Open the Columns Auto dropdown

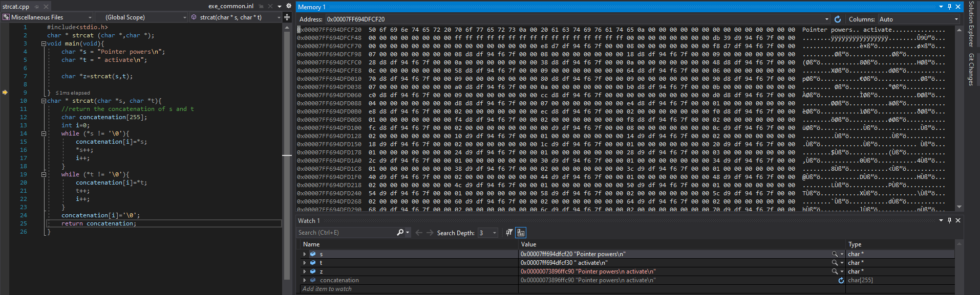(956, 19)
